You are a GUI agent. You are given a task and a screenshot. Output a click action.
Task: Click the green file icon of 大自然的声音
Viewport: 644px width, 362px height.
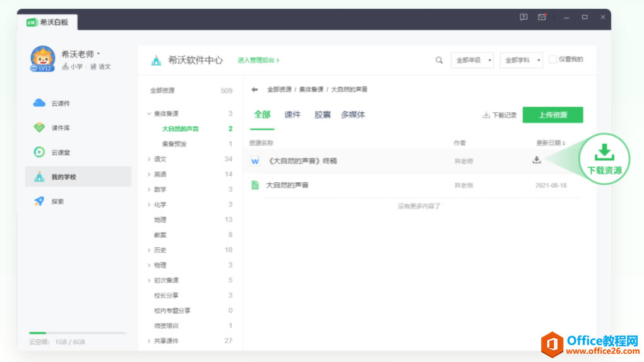coord(255,185)
